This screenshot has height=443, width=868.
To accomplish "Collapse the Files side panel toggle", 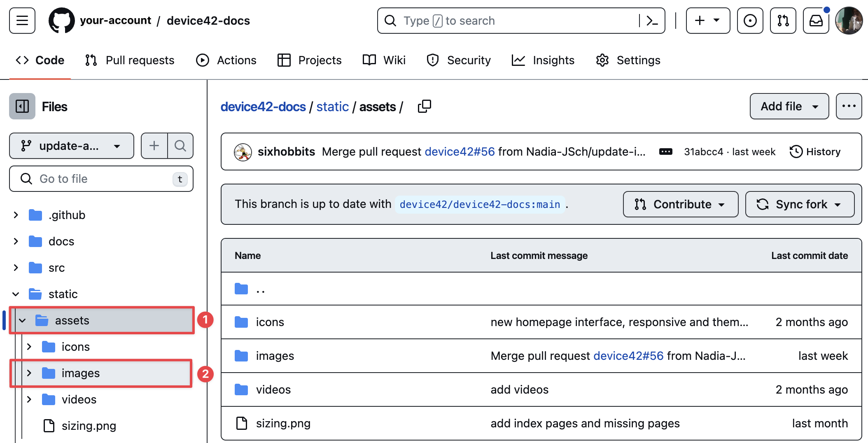I will click(x=22, y=107).
